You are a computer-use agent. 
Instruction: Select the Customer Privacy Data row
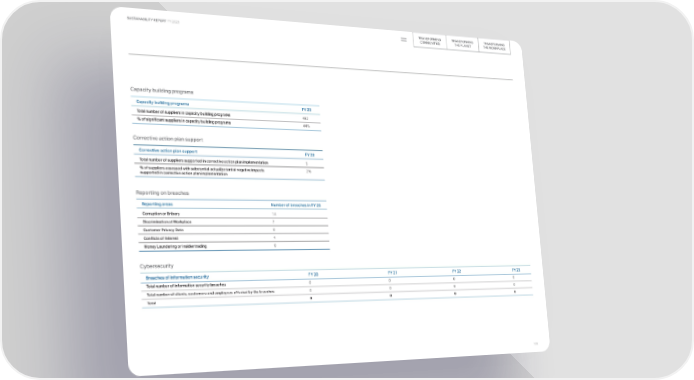tap(233, 230)
